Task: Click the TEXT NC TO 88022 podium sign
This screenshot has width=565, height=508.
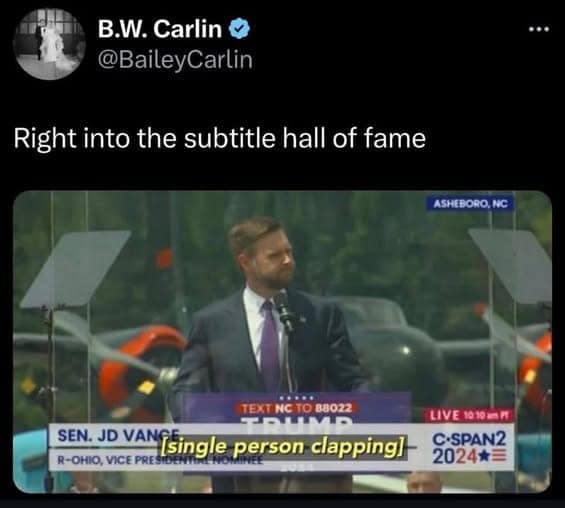Action: click(297, 408)
